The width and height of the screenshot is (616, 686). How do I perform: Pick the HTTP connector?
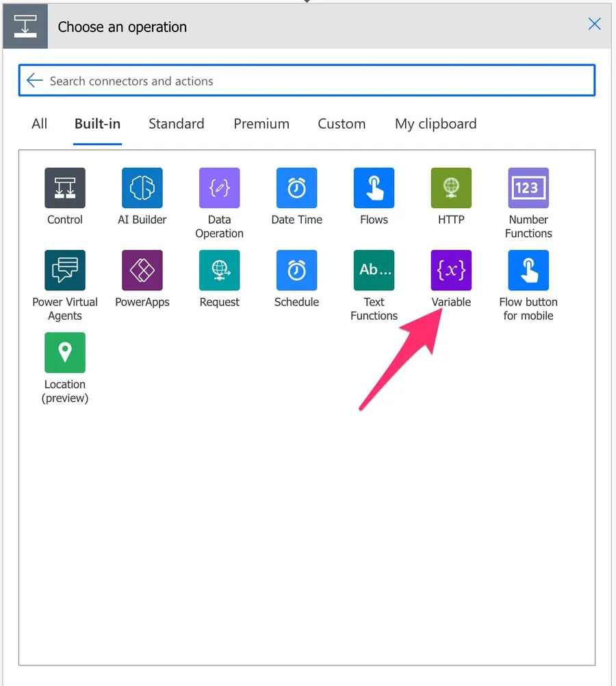451,188
